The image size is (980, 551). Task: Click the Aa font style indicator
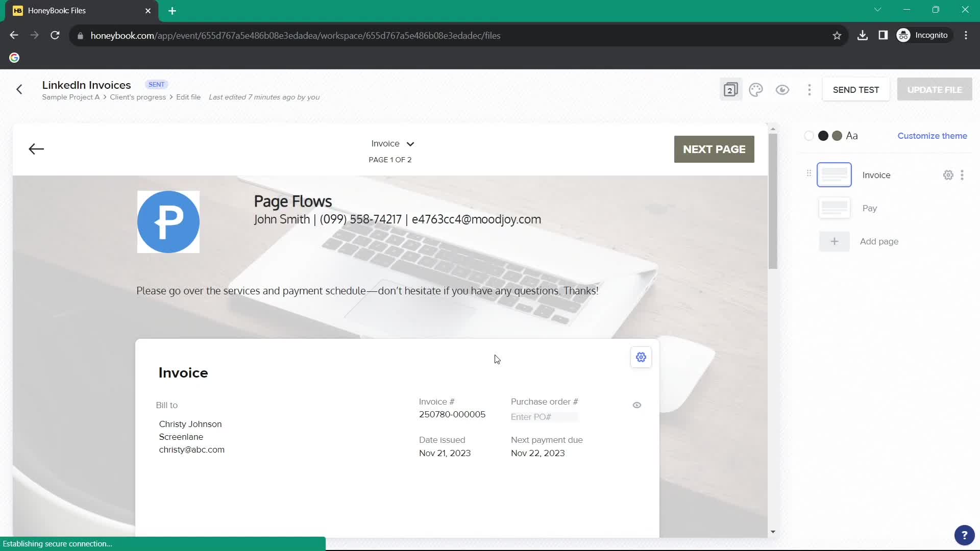click(x=852, y=136)
